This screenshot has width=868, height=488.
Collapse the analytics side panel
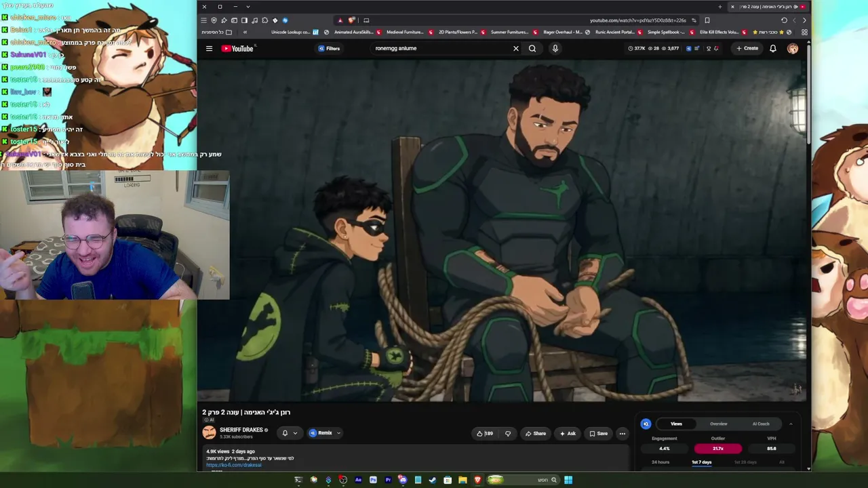point(791,424)
